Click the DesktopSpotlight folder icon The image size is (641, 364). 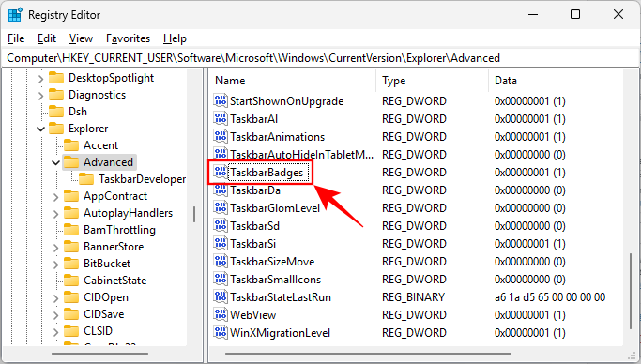[56, 78]
